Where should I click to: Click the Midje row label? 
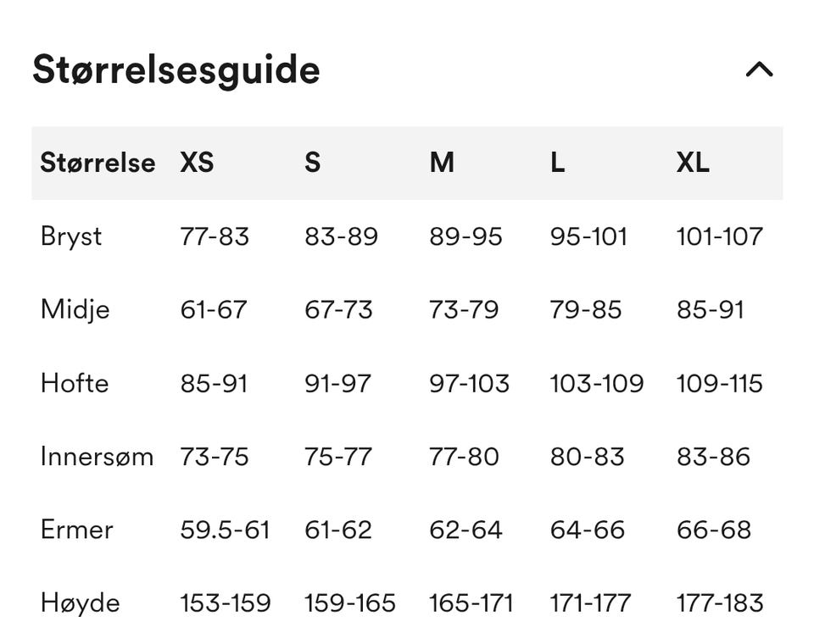75,310
